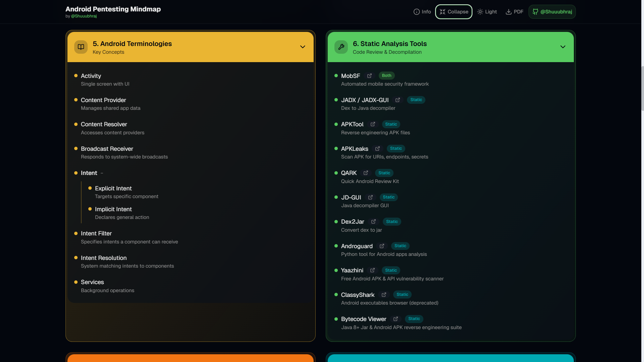Follow the @Shuuubhraj author link under title
The image size is (644, 362).
point(84,16)
